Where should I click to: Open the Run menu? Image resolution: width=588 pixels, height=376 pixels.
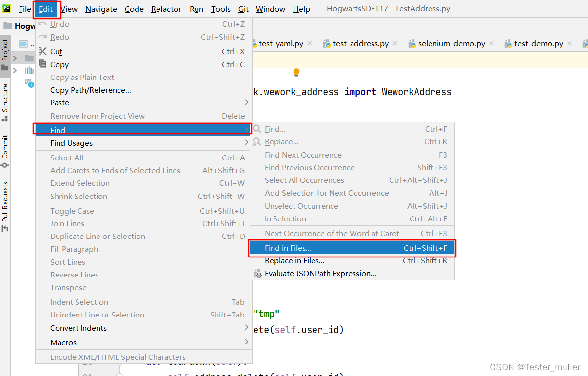[x=196, y=9]
